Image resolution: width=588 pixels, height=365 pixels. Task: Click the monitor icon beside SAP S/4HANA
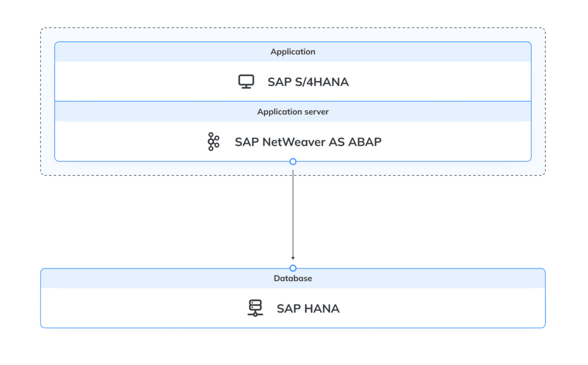tap(246, 80)
